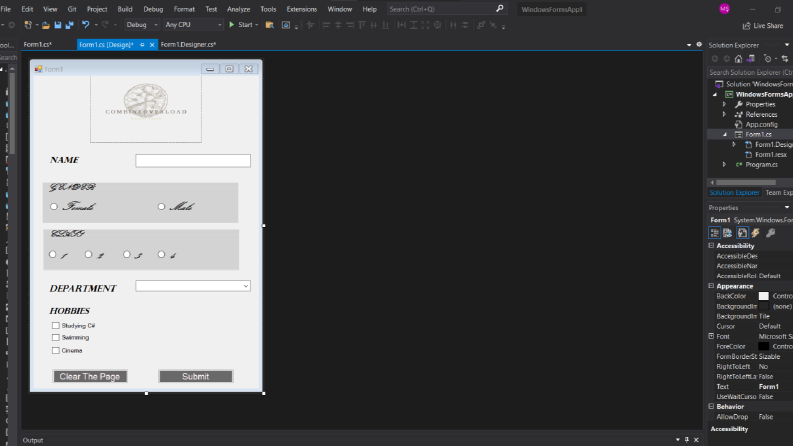
Task: Start debugging with the green play button
Action: click(232, 25)
